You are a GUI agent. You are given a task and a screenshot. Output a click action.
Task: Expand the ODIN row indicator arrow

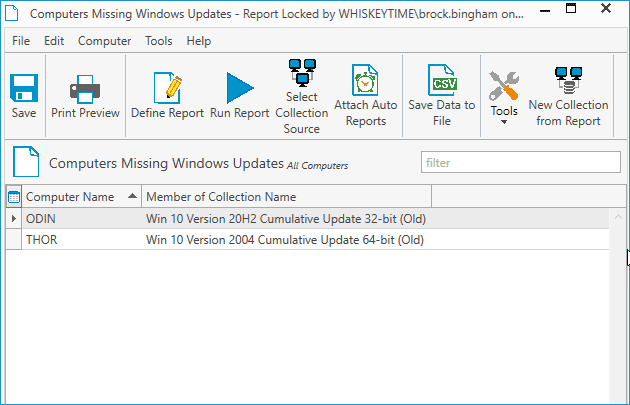[x=14, y=219]
